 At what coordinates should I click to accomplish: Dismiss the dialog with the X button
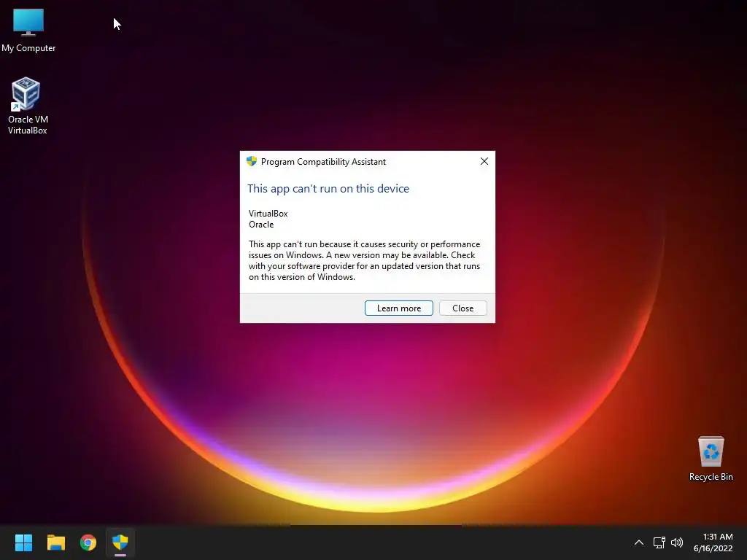click(484, 161)
